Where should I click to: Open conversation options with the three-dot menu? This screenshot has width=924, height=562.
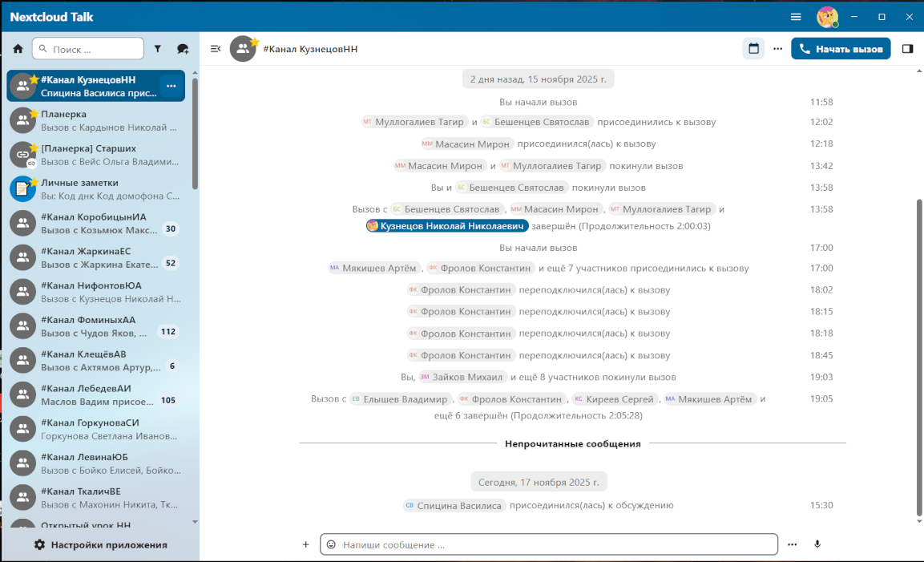777,48
